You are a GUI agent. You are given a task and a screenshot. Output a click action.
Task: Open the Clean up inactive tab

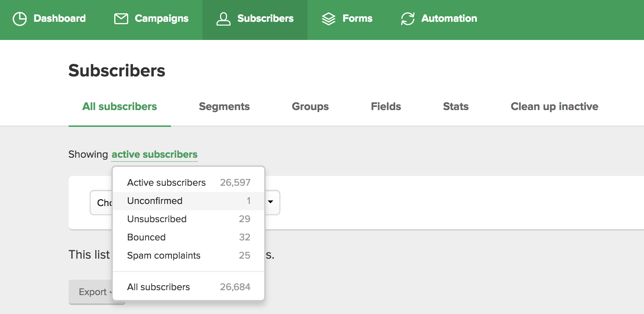[x=554, y=107]
